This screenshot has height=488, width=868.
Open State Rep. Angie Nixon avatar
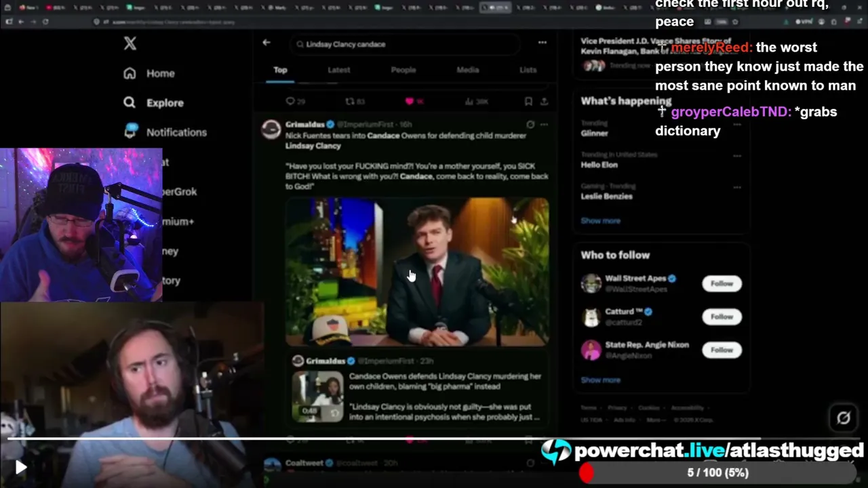[591, 350]
